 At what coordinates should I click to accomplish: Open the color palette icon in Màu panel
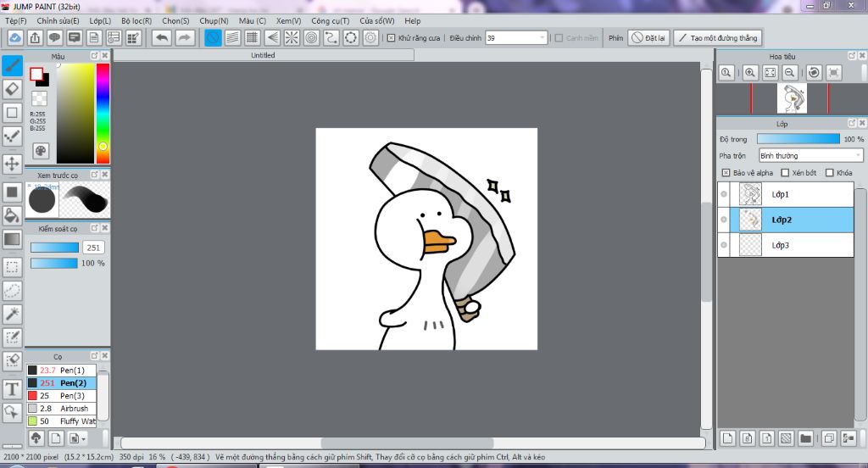[x=41, y=151]
